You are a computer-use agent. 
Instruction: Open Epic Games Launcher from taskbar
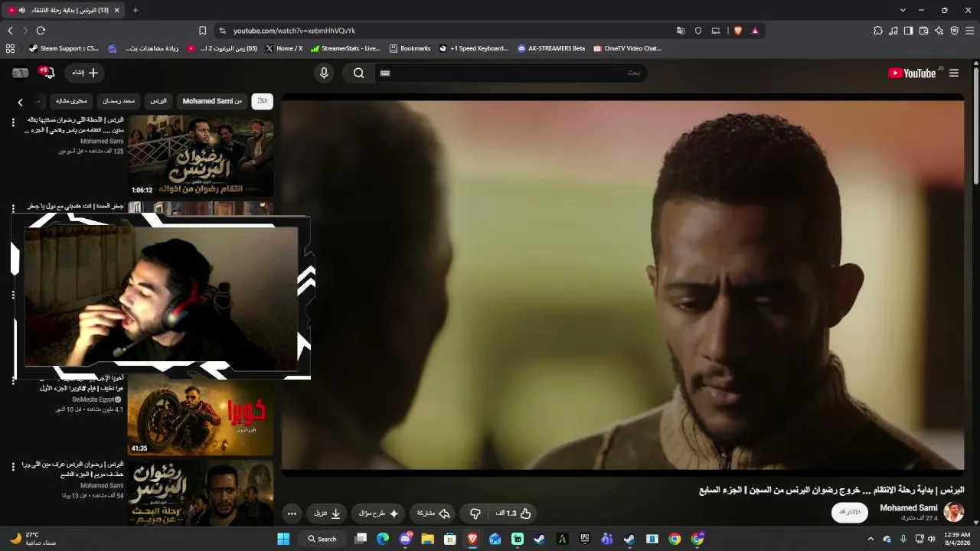point(585,539)
